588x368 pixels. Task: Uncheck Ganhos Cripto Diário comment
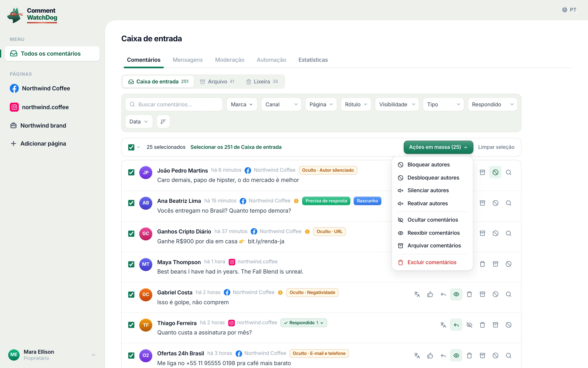131,234
